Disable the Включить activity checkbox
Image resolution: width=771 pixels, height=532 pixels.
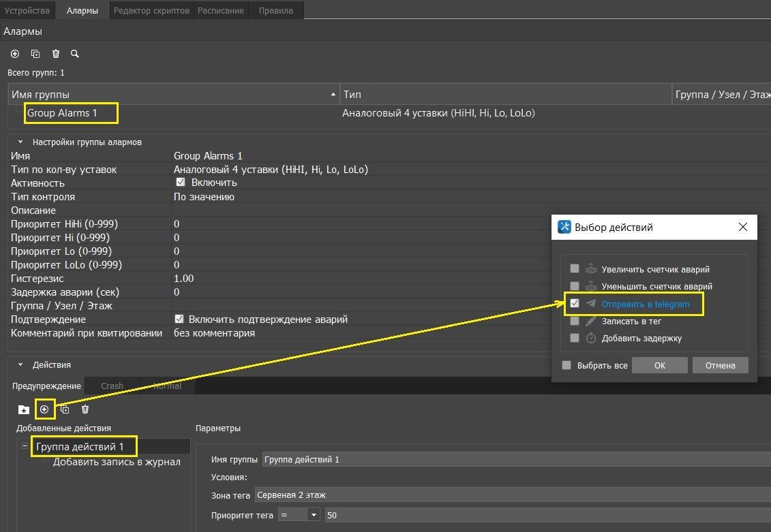pyautogui.click(x=181, y=183)
